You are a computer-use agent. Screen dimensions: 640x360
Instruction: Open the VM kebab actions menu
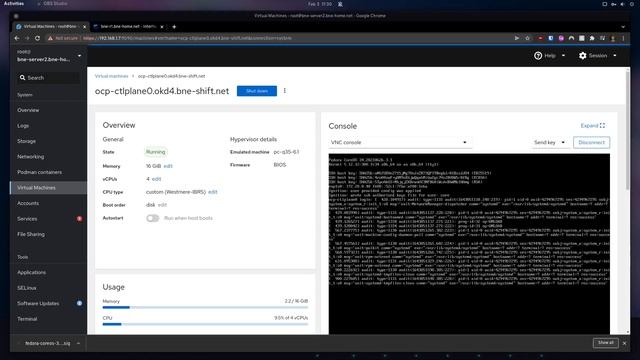pos(284,91)
